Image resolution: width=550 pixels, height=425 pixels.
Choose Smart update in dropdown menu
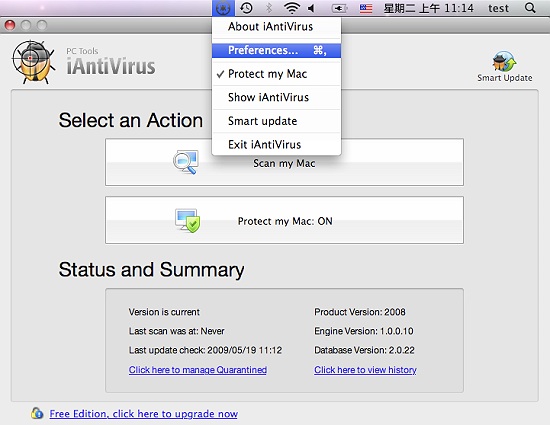pyautogui.click(x=276, y=121)
